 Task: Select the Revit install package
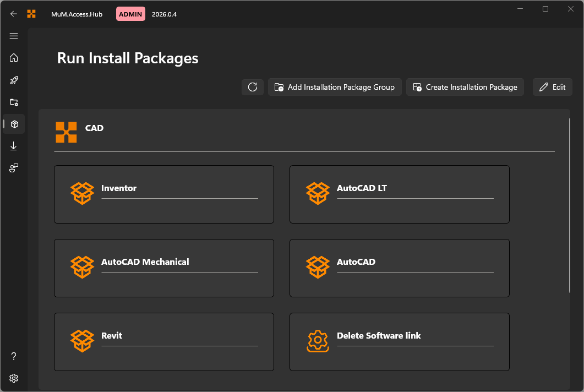(x=163, y=341)
